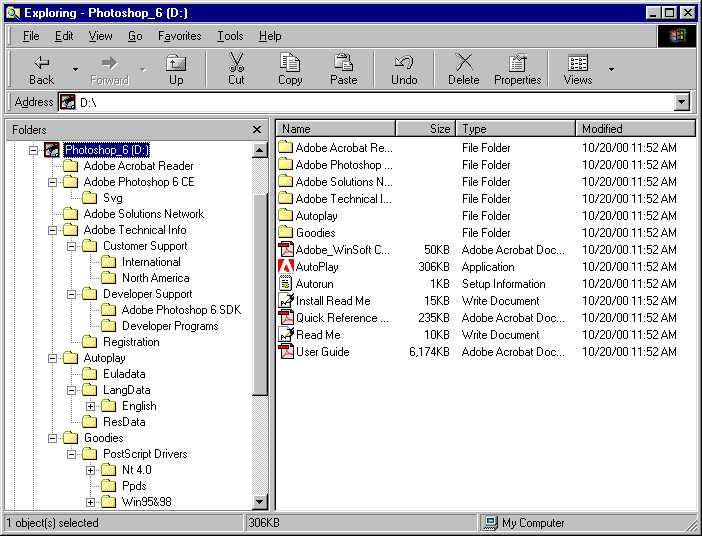Image resolution: width=702 pixels, height=536 pixels.
Task: Open the Help menu
Action: point(270,36)
